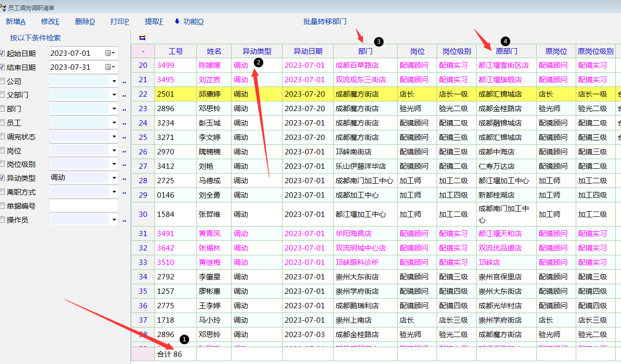Viewport: 621px width, 364px height.
Task: Click the red-blue column swap icon above the table
Action: 142,38
